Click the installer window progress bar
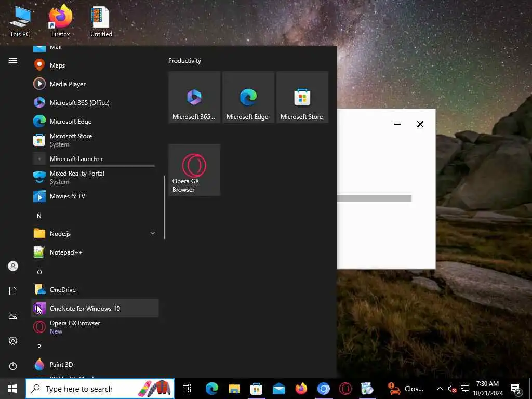The image size is (532, 399). (374, 198)
